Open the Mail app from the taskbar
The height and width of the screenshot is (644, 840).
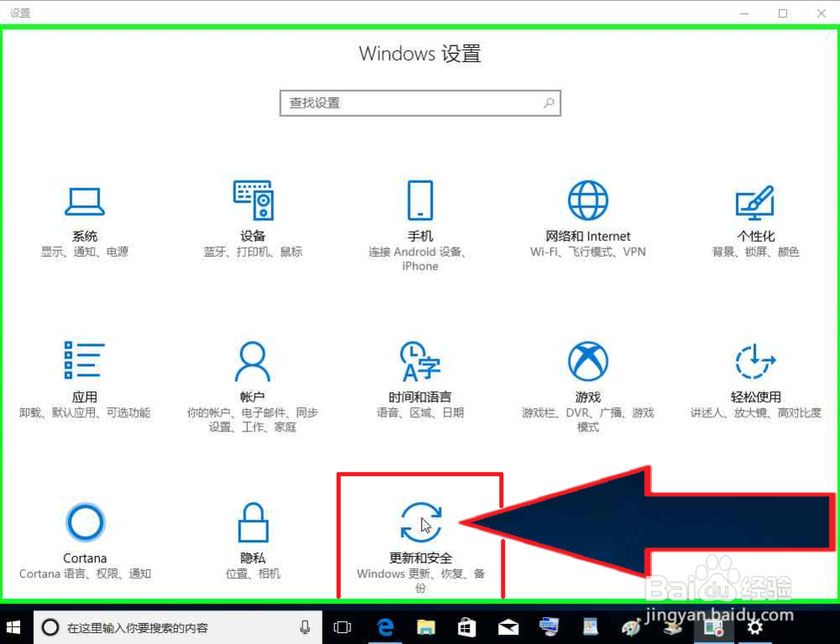click(507, 626)
